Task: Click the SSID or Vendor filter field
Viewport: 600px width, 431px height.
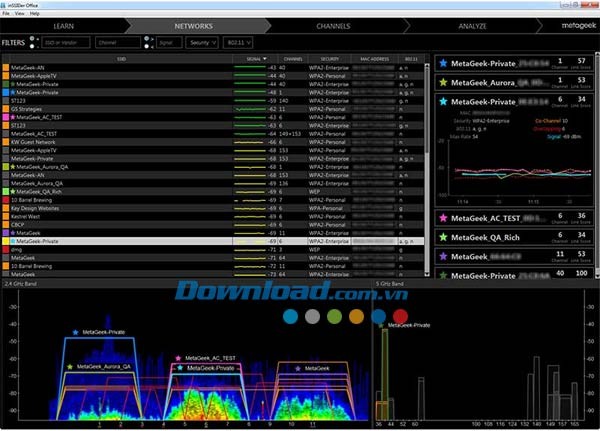Action: click(66, 43)
